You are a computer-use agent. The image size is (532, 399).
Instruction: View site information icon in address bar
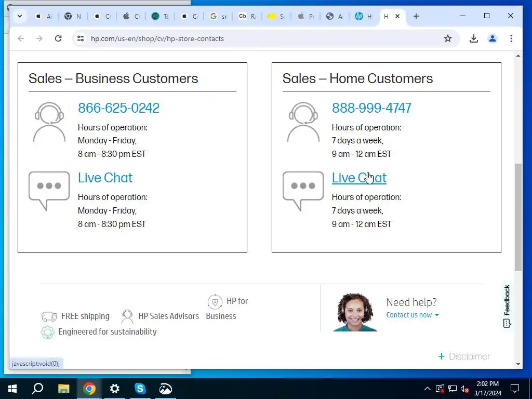click(x=81, y=38)
